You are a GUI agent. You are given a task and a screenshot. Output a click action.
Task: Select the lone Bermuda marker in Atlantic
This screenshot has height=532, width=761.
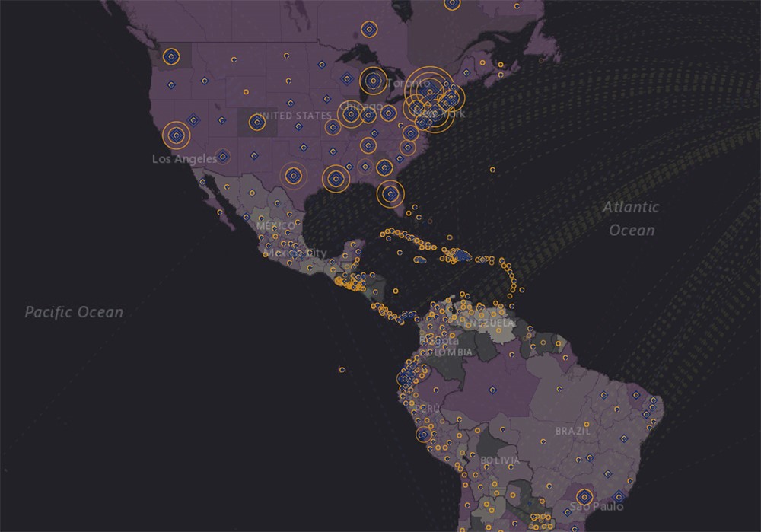[492, 170]
